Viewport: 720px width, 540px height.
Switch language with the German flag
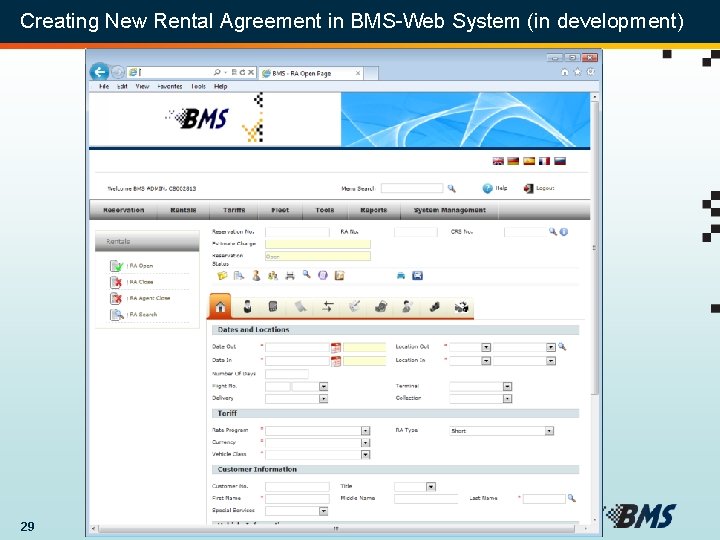point(513,161)
